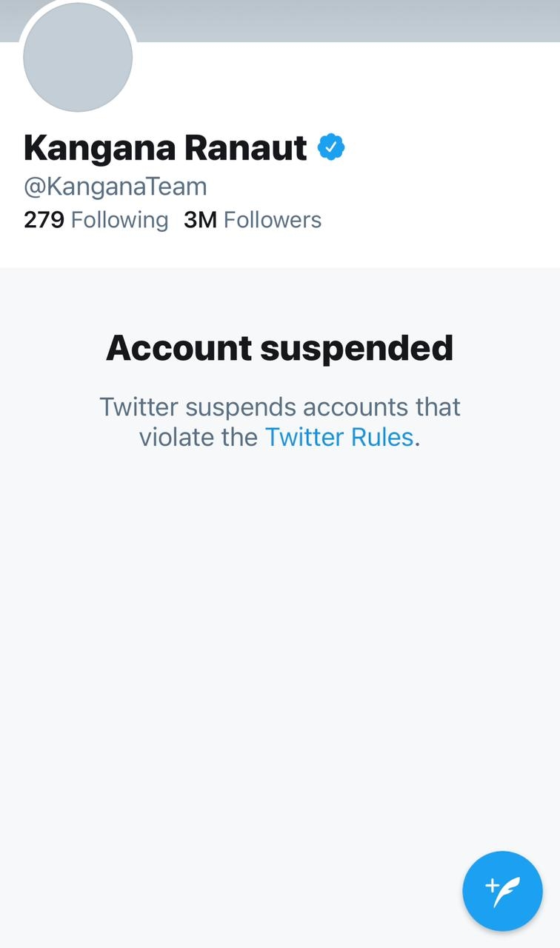
Task: Select the word Following beside the count
Action: (x=121, y=219)
